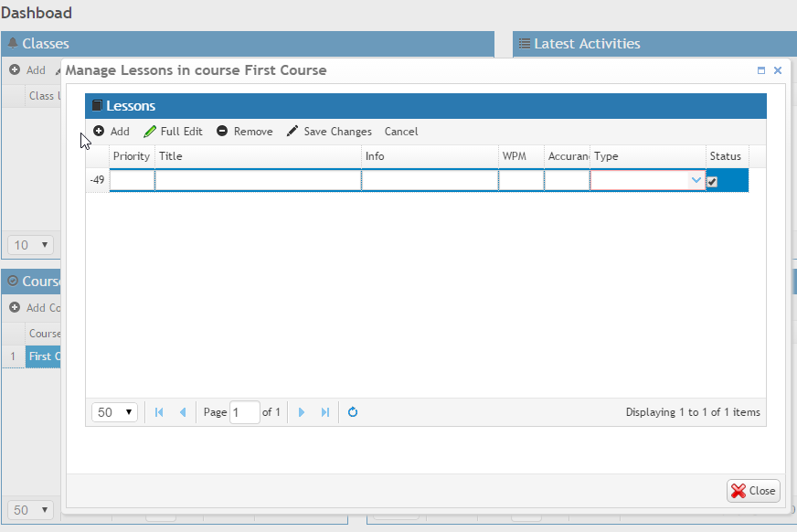Sort by Status column header
797x532 pixels.
point(728,156)
